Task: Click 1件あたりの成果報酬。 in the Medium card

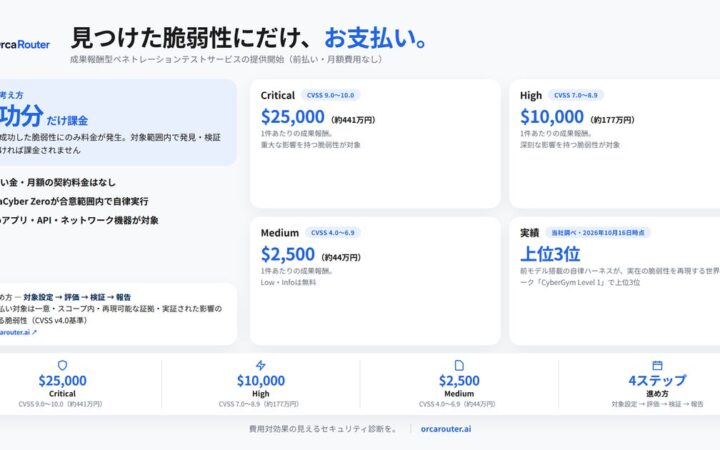Action: [297, 271]
